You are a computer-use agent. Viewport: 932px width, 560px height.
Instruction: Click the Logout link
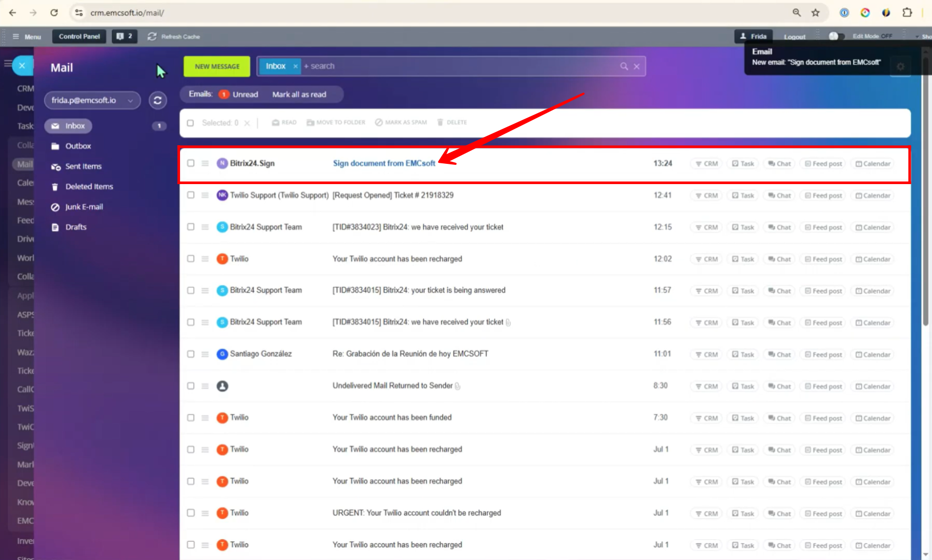(794, 37)
